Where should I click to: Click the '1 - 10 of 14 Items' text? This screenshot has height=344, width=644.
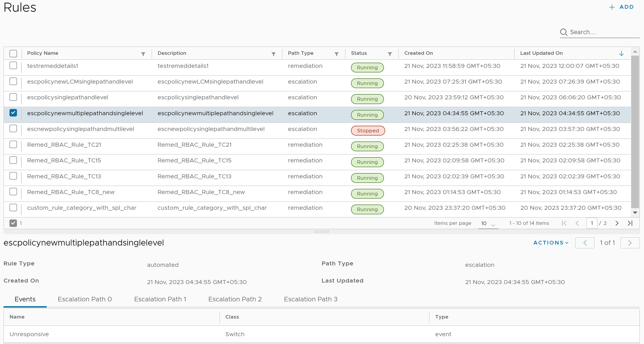pyautogui.click(x=529, y=223)
